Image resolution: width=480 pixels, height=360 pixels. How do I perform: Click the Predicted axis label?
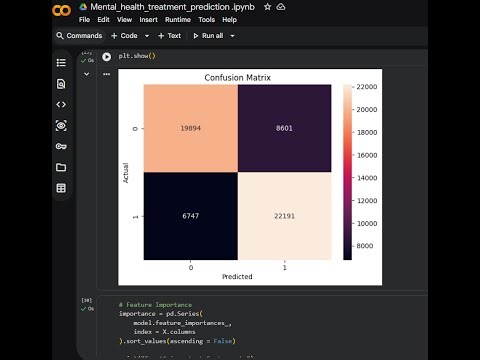(237, 277)
